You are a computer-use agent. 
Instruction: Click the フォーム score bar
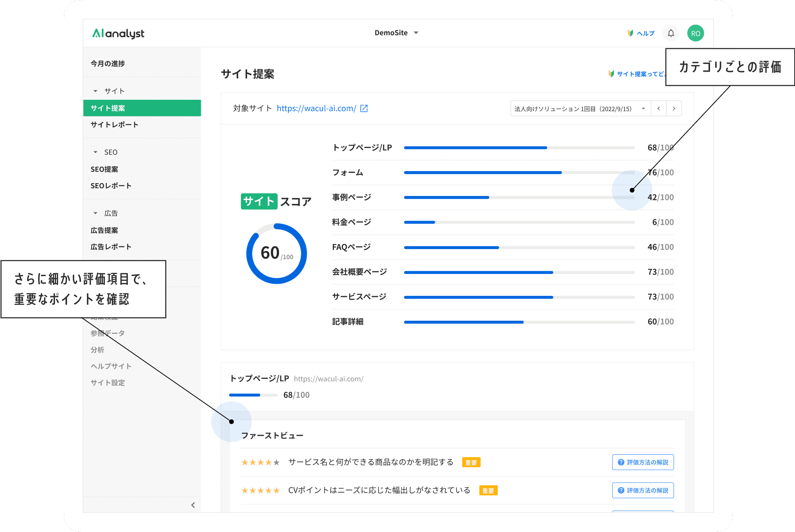point(519,173)
